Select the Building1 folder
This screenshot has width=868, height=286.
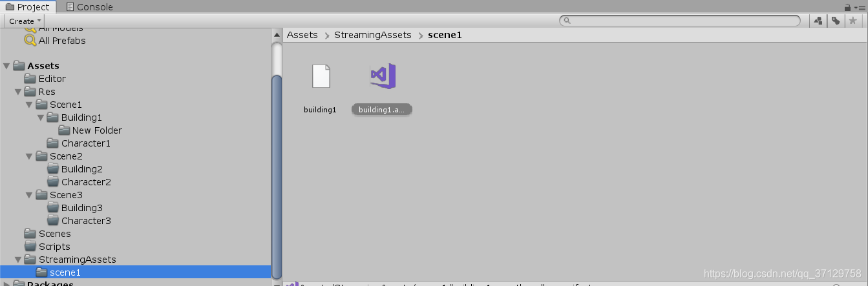(x=81, y=117)
